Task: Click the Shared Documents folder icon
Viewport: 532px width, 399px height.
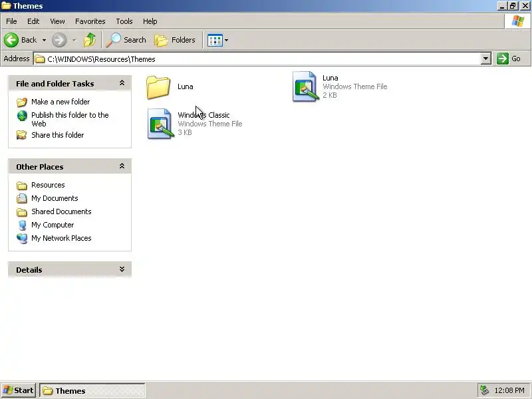Action: [22, 212]
